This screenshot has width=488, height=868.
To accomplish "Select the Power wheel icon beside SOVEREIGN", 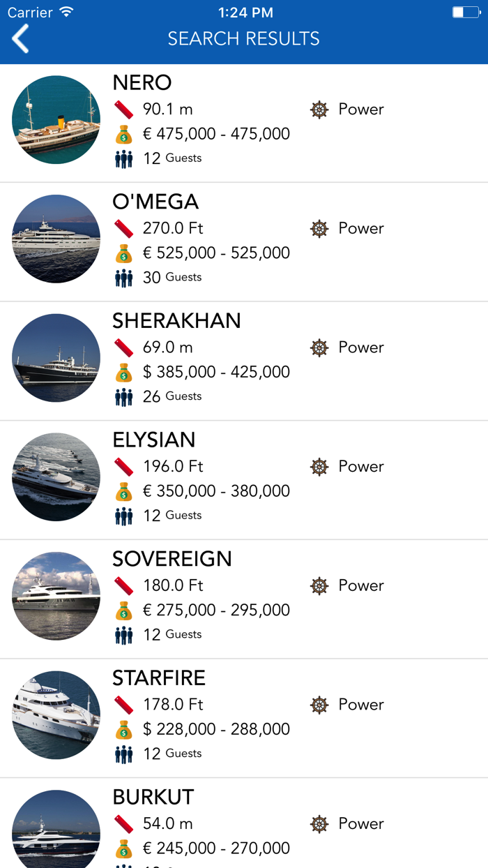I will (319, 585).
